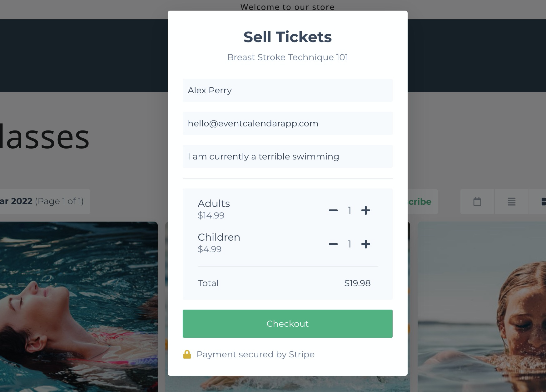Click the Adults ticket quantity number
Image resolution: width=546 pixels, height=392 pixels.
pyautogui.click(x=350, y=210)
